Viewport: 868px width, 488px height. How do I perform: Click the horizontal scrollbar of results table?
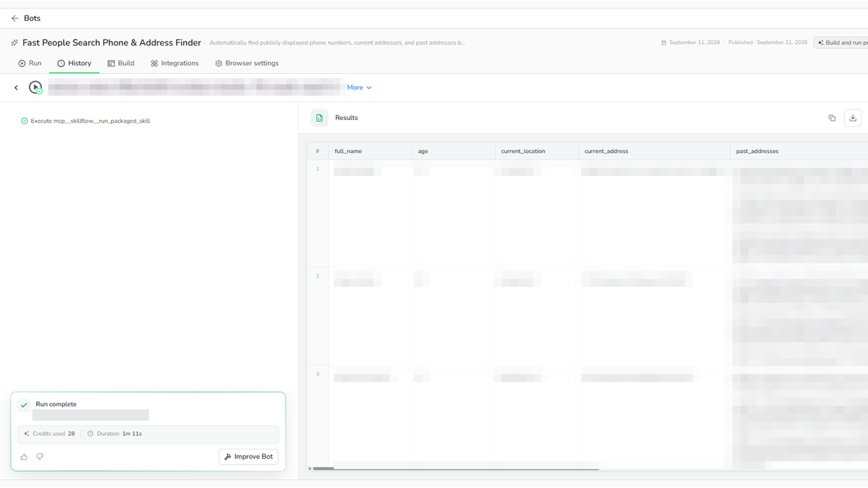tap(456, 468)
